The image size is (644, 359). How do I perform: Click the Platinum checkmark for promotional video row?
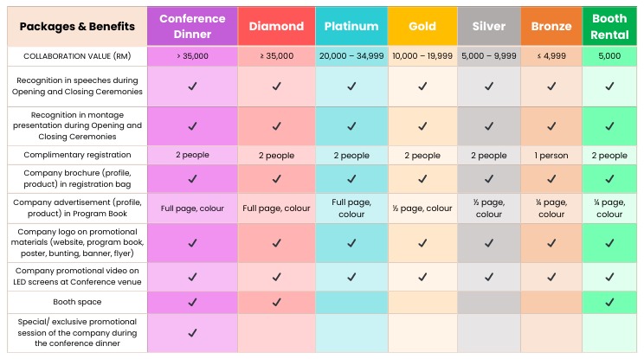coord(351,278)
